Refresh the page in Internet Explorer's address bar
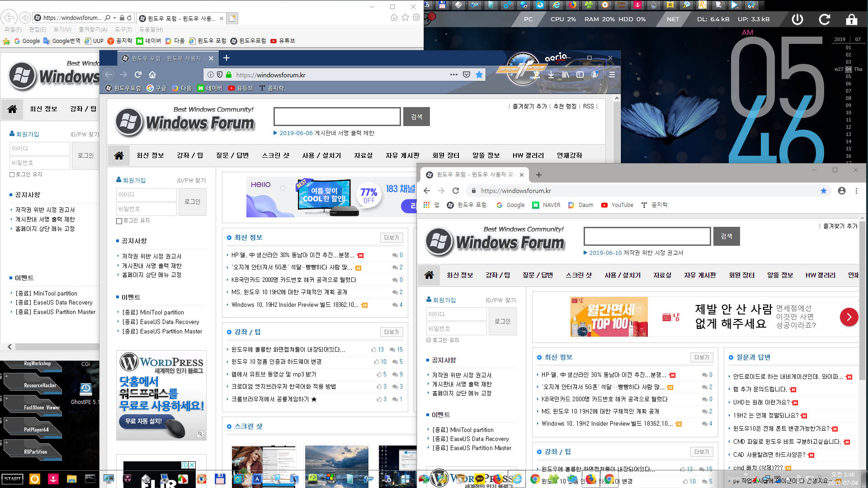868x488 pixels. coord(129,18)
